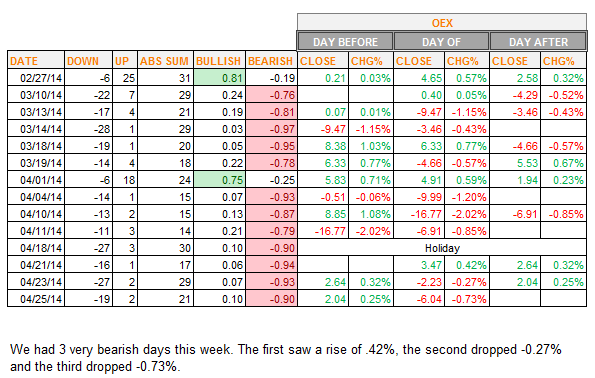
Task: Select the DATE column header
Action: [36, 60]
